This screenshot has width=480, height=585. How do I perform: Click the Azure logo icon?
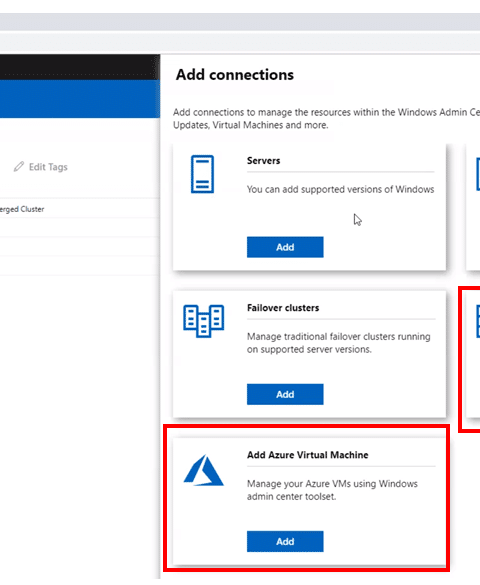(203, 470)
